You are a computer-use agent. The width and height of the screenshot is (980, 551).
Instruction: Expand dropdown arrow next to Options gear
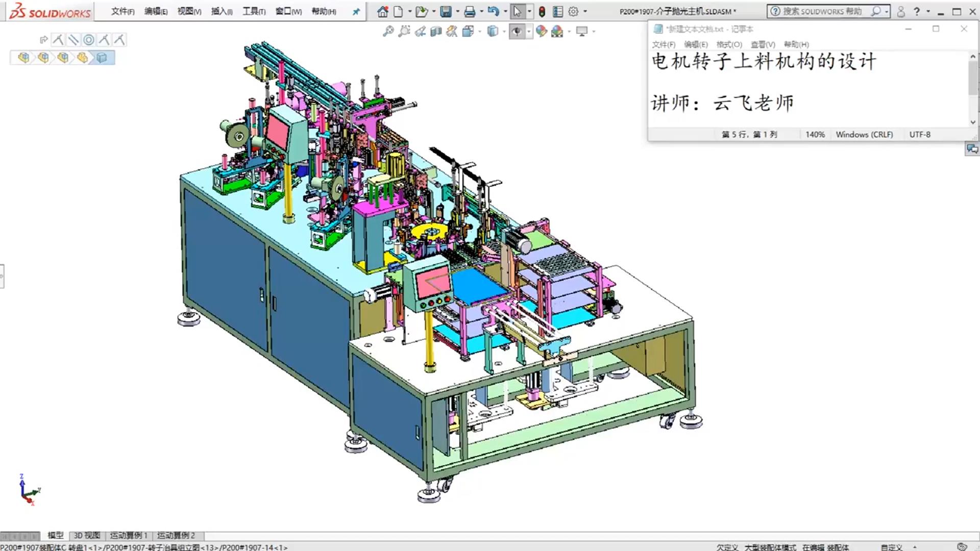pyautogui.click(x=585, y=11)
